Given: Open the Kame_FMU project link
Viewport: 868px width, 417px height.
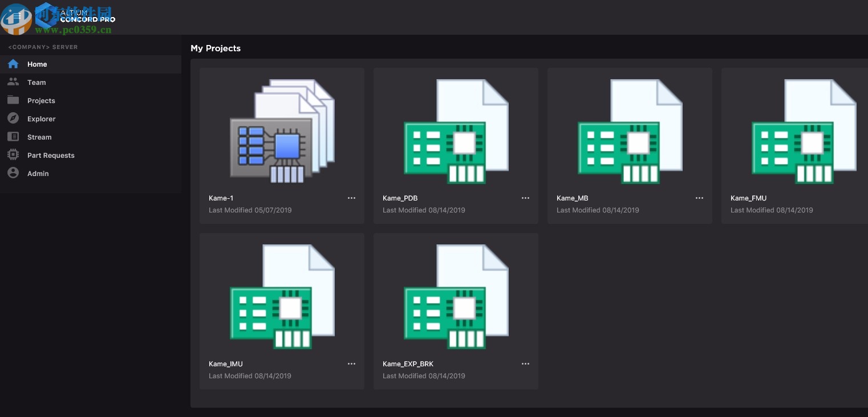Looking at the screenshot, I should [x=748, y=198].
